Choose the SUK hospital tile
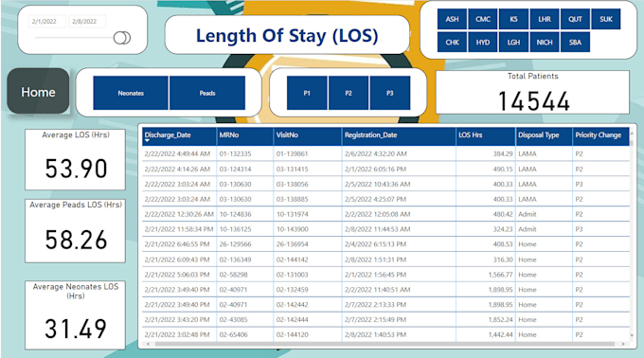This screenshot has height=358, width=644. (606, 19)
